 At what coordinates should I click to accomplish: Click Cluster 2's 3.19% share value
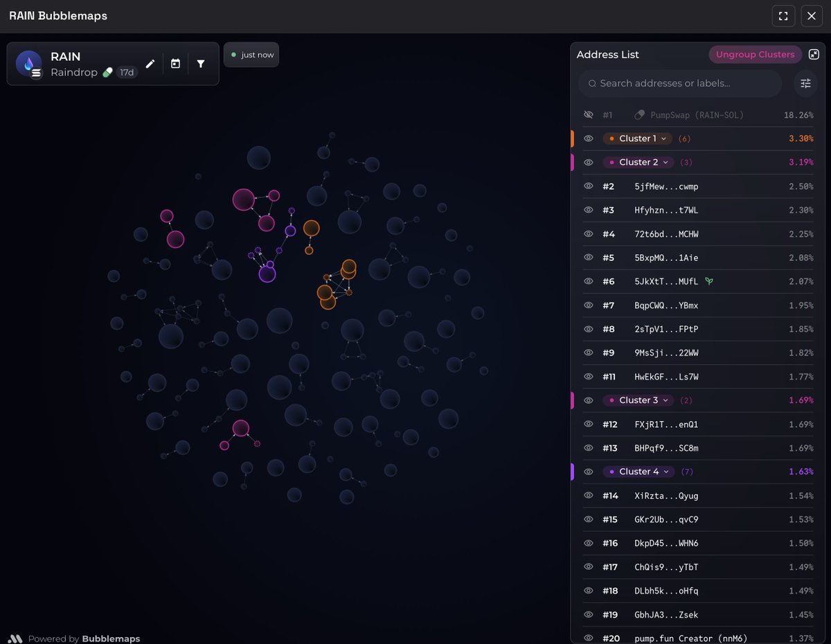[801, 162]
